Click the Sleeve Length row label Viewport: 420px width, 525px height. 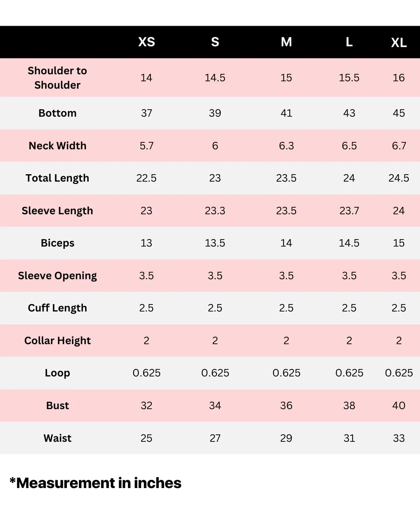coord(58,211)
